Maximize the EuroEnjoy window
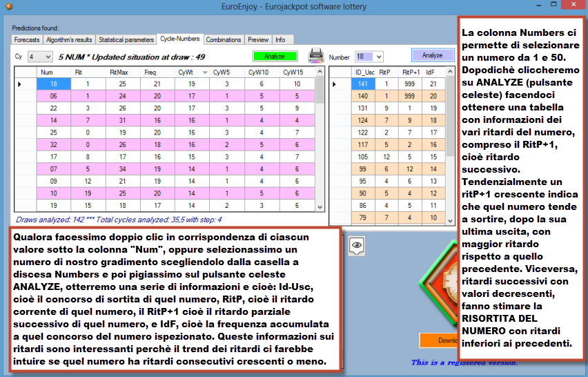The width and height of the screenshot is (588, 377). pos(554,5)
